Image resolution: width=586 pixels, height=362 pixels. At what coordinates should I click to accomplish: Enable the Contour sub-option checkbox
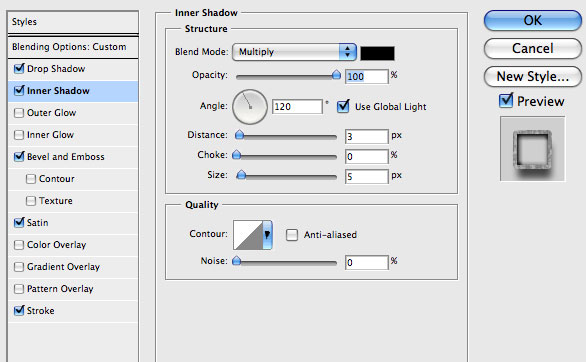point(31,179)
